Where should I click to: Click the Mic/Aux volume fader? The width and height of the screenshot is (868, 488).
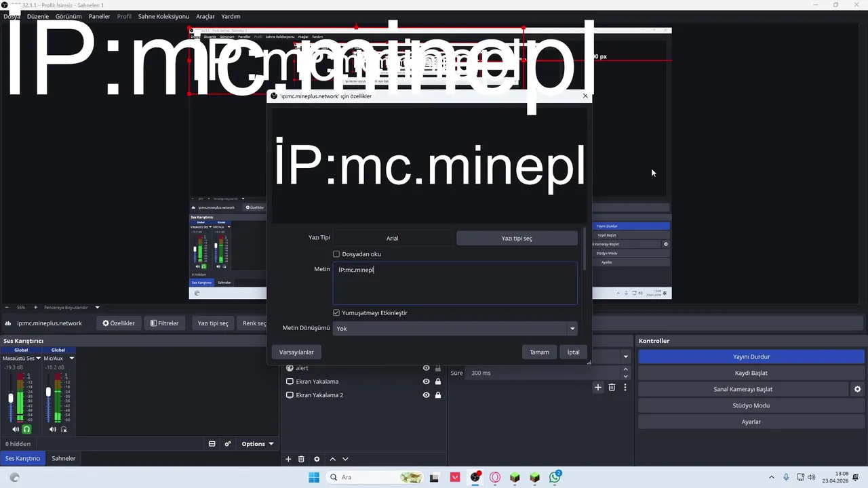click(48, 392)
